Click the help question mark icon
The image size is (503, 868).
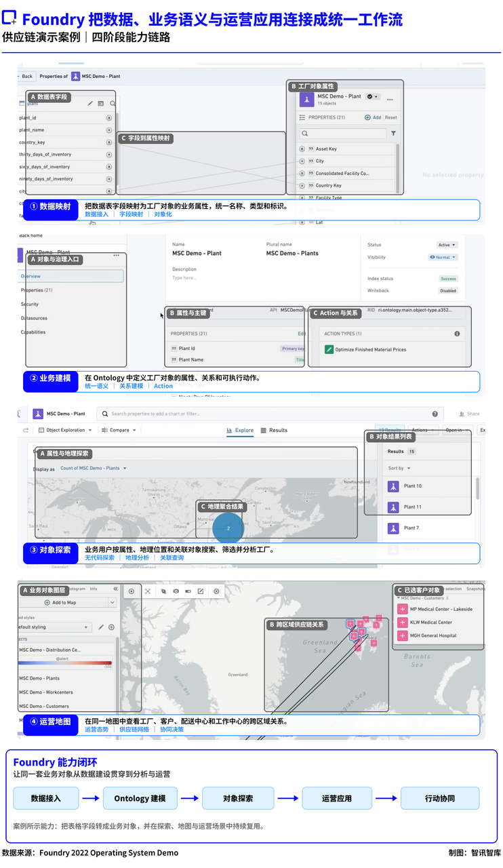(435, 414)
